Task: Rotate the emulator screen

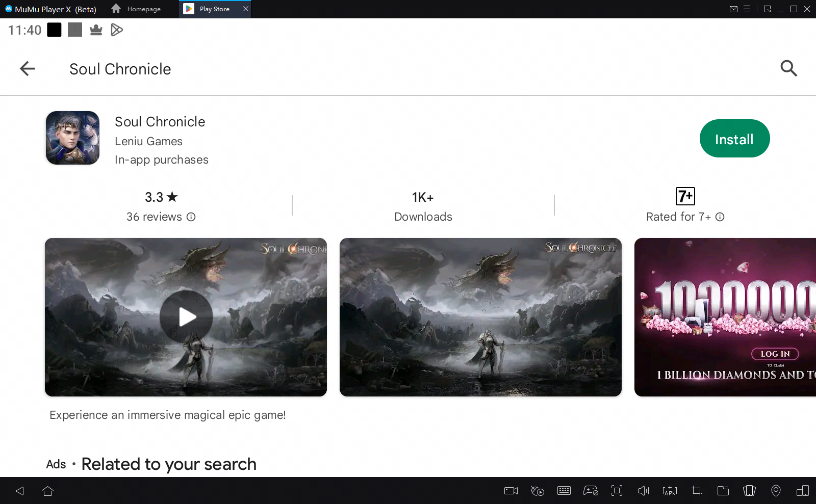Action: 749,491
